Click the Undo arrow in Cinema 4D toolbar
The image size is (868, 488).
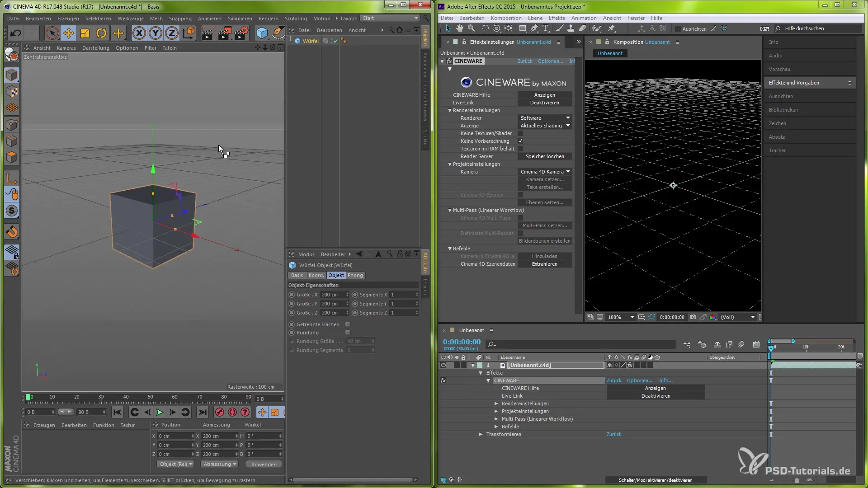coord(16,33)
